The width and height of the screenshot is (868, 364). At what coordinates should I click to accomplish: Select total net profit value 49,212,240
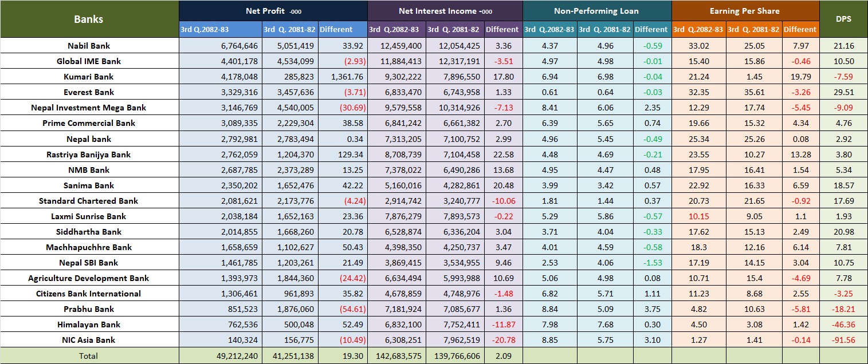coord(233,355)
